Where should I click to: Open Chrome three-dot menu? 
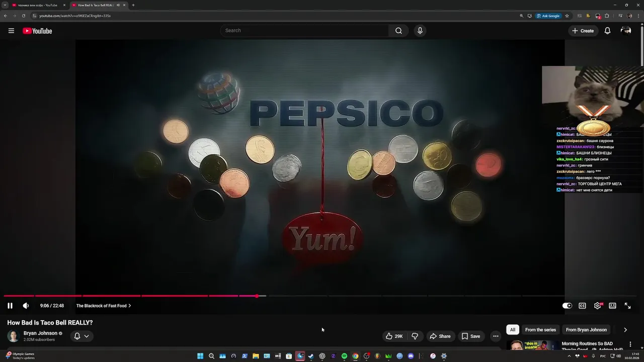click(x=638, y=16)
